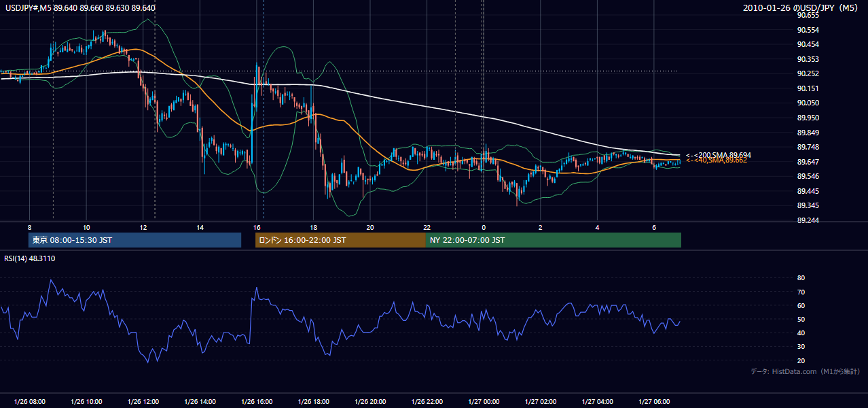Image resolution: width=868 pixels, height=408 pixels.
Task: Click the 90.050 price axis label
Action: point(808,103)
